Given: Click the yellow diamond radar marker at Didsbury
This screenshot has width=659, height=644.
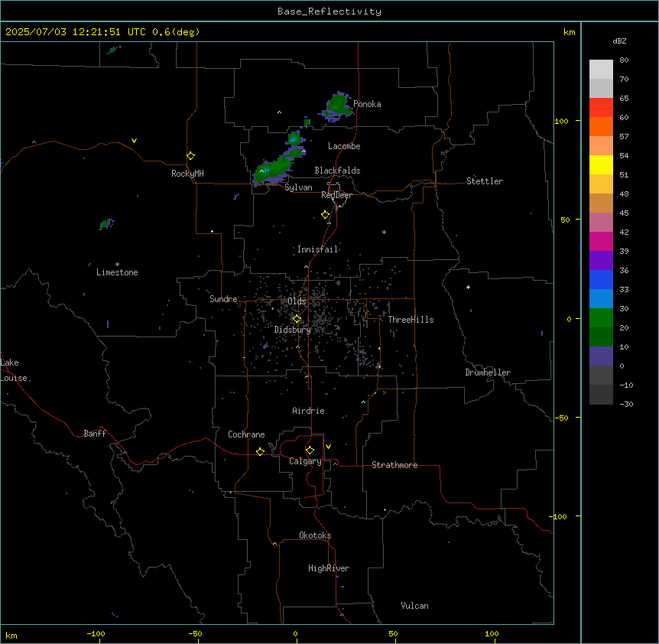Looking at the screenshot, I should coord(297,319).
